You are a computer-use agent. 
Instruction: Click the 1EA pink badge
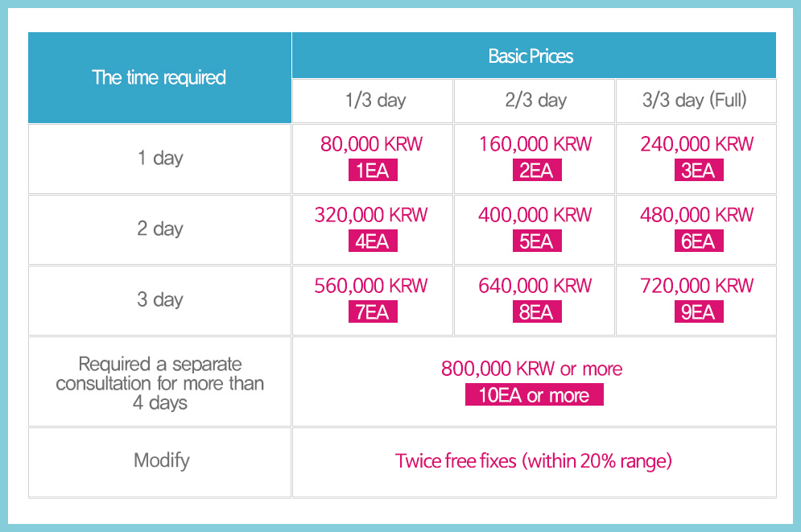[x=372, y=171]
